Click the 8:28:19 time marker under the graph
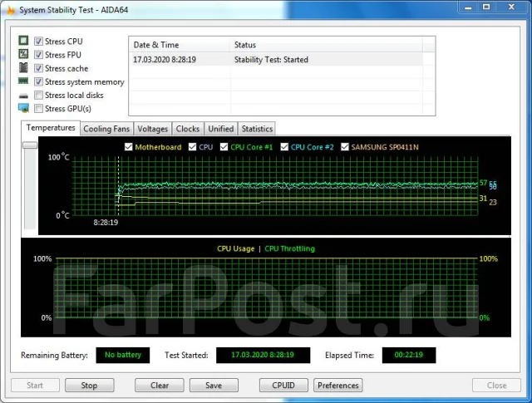 [106, 223]
